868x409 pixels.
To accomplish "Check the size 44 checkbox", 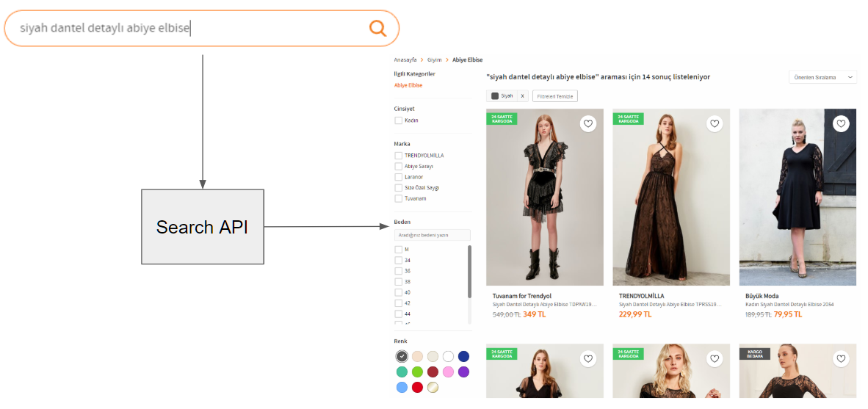I will click(x=398, y=314).
